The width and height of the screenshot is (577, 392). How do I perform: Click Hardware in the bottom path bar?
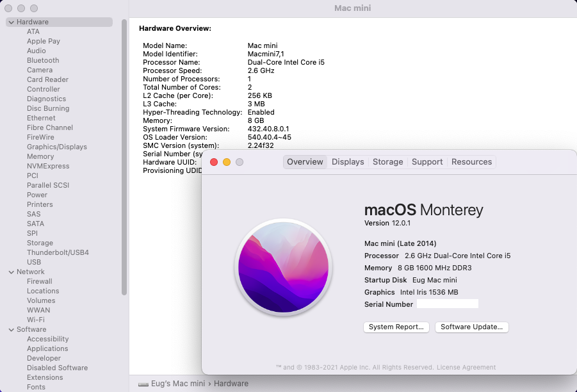click(231, 384)
